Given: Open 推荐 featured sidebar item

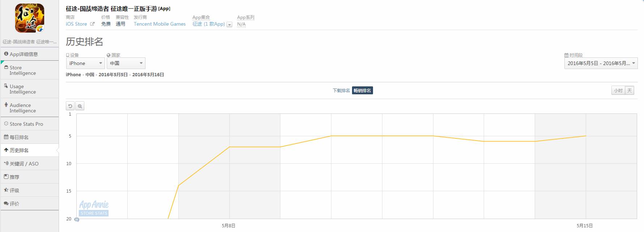Looking at the screenshot, I should 14,177.
